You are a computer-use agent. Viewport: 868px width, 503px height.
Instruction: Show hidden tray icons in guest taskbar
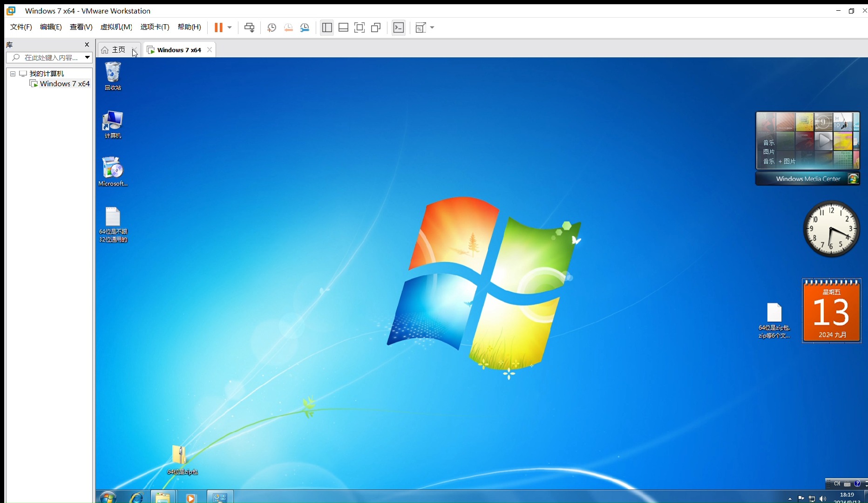tap(790, 499)
